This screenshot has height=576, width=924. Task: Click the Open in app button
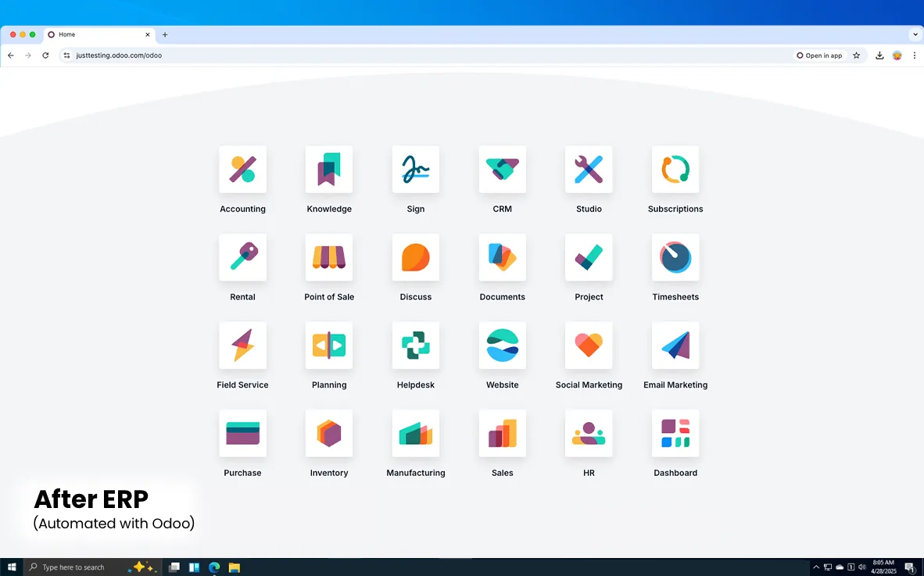(820, 55)
